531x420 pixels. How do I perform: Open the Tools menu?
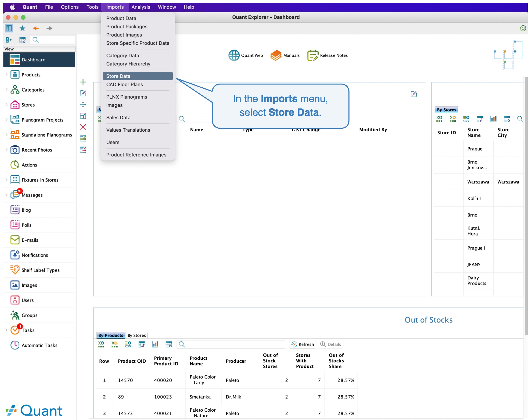point(92,7)
